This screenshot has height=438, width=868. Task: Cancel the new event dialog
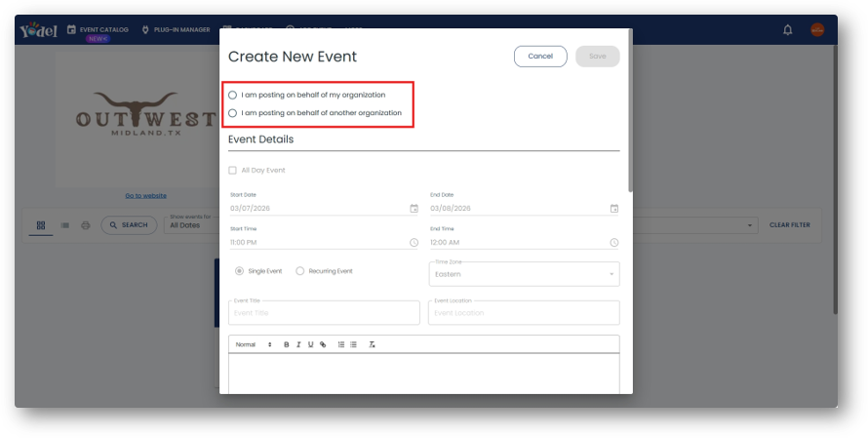[540, 57]
